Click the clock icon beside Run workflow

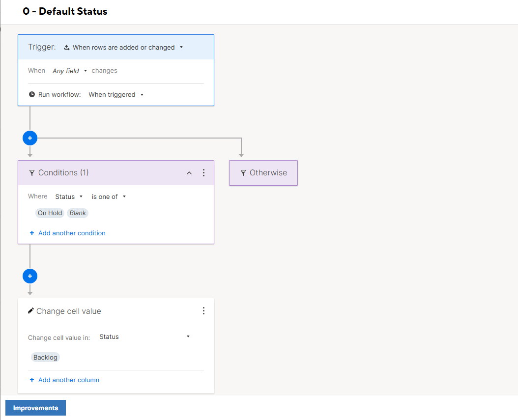pos(32,94)
